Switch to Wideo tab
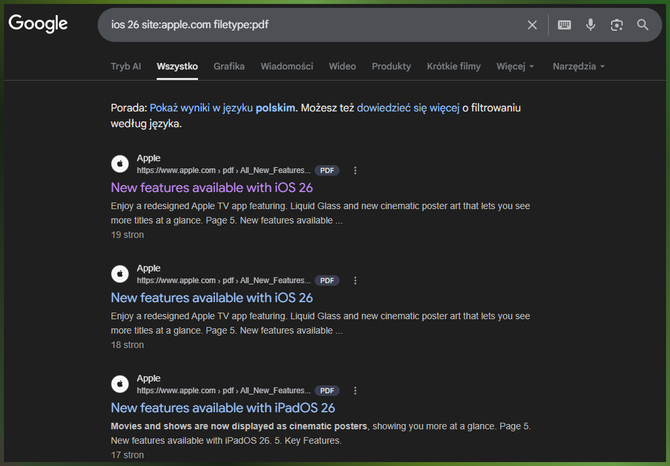This screenshot has height=466, width=670. click(342, 66)
